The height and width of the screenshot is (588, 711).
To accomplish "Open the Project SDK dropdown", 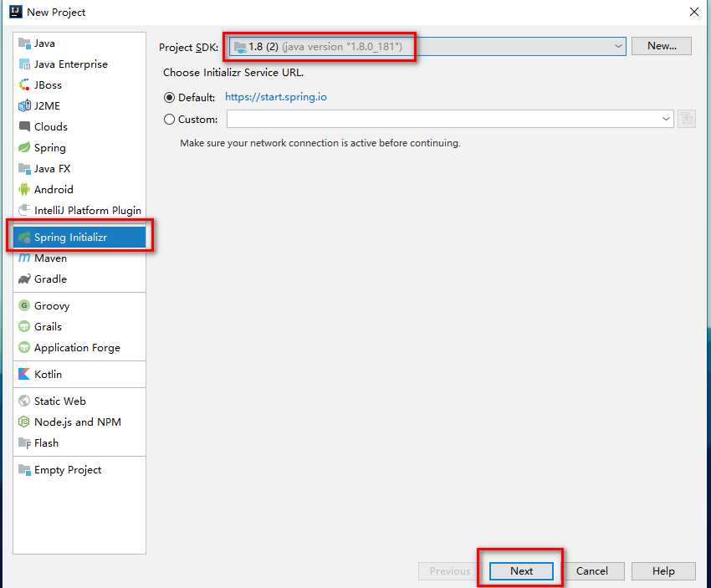I will 427,47.
